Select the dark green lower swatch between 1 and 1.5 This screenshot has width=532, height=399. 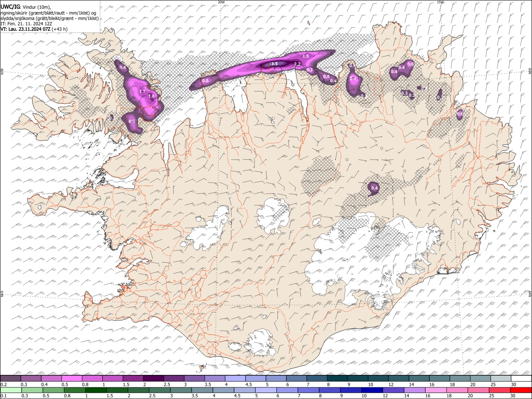tap(96, 390)
